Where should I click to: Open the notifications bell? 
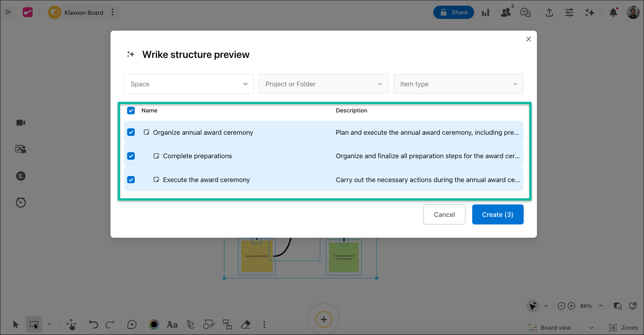[613, 12]
